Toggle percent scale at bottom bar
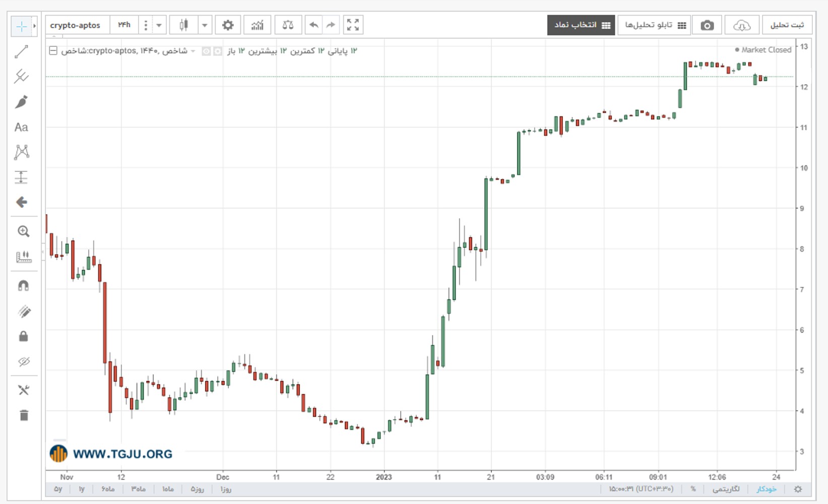Image resolution: width=828 pixels, height=504 pixels. point(693,489)
